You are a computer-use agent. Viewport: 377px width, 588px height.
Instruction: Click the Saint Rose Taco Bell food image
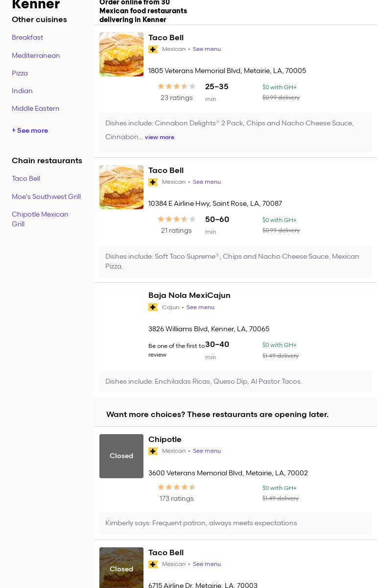(x=121, y=187)
